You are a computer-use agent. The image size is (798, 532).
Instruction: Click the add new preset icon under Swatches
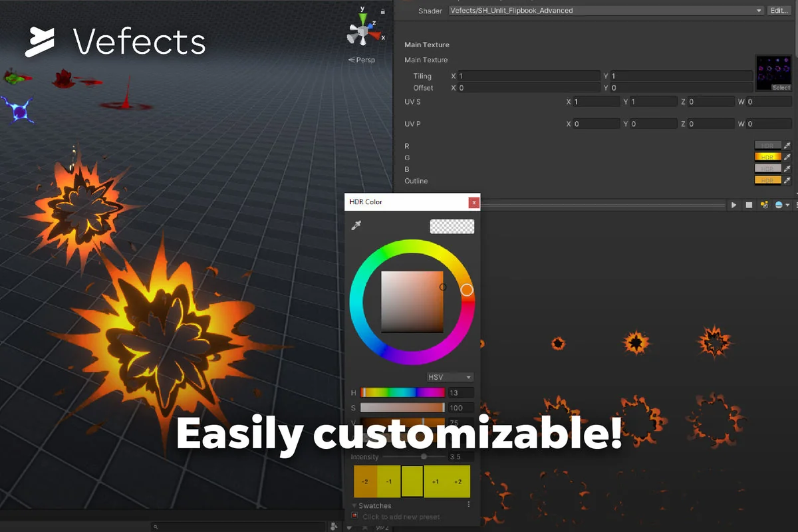[x=353, y=516]
